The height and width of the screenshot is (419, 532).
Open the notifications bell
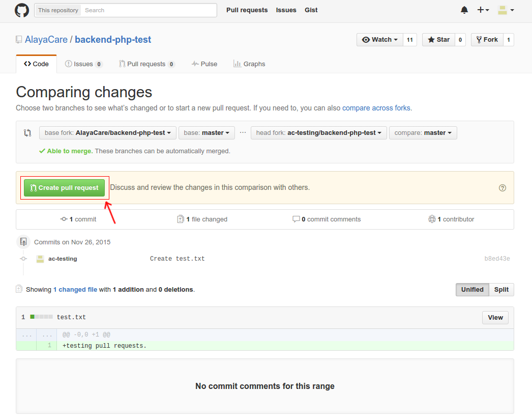click(x=464, y=10)
